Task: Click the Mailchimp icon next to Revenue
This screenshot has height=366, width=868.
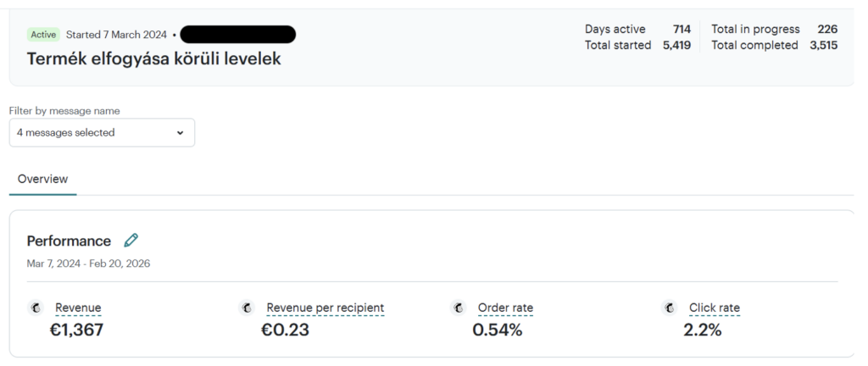Action: click(36, 308)
